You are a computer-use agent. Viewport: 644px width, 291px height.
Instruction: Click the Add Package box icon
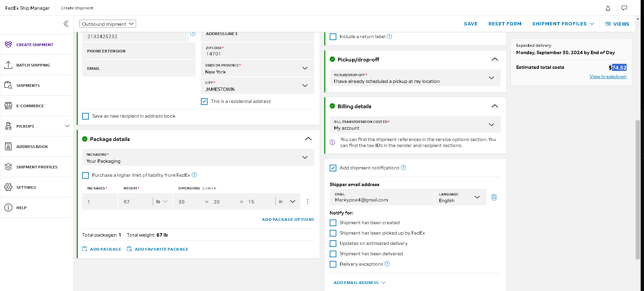point(85,249)
